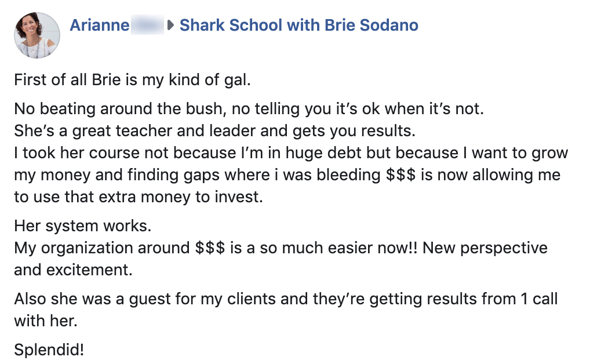This screenshot has width=590, height=364.
Task: Click the 'with her.' line
Action: pyautogui.click(x=46, y=321)
